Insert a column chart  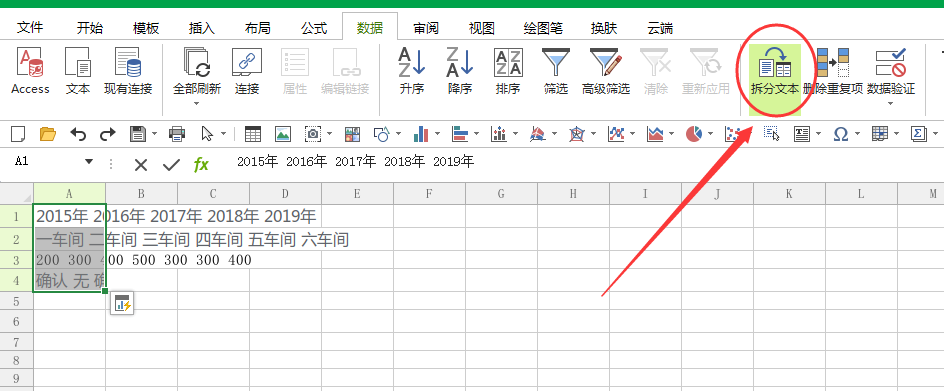click(x=421, y=133)
